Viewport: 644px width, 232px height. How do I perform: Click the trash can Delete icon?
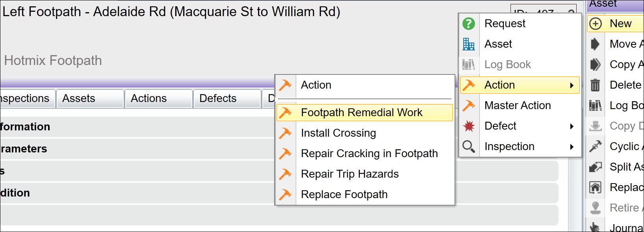595,85
